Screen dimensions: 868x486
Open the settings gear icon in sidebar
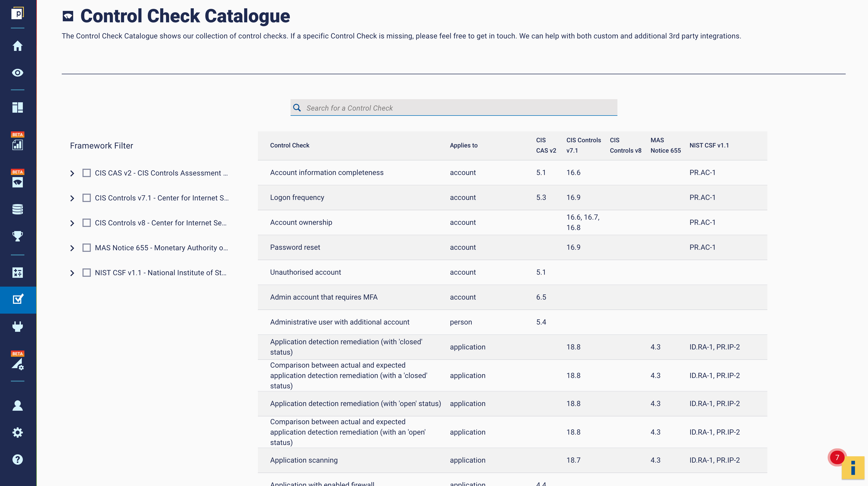point(18,432)
